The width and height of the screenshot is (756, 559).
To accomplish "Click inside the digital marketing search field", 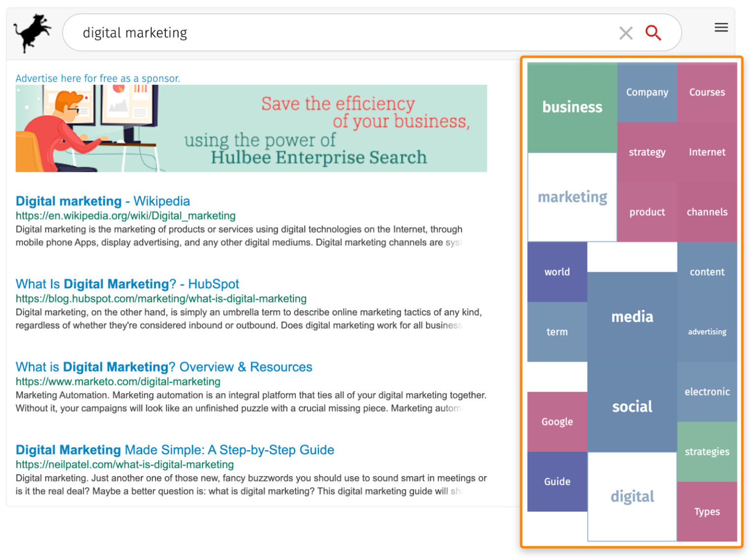I will click(x=345, y=32).
